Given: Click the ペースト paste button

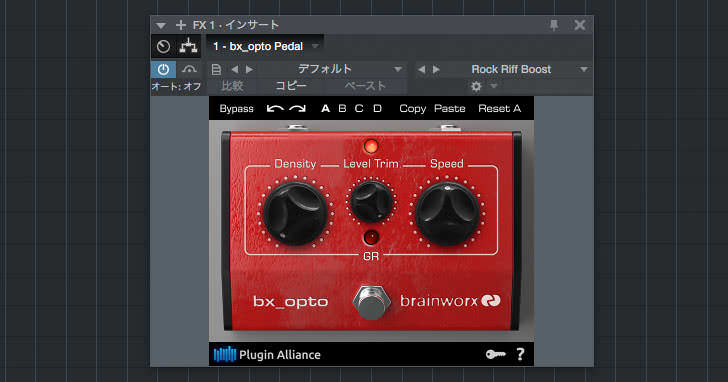Looking at the screenshot, I should 365,86.
